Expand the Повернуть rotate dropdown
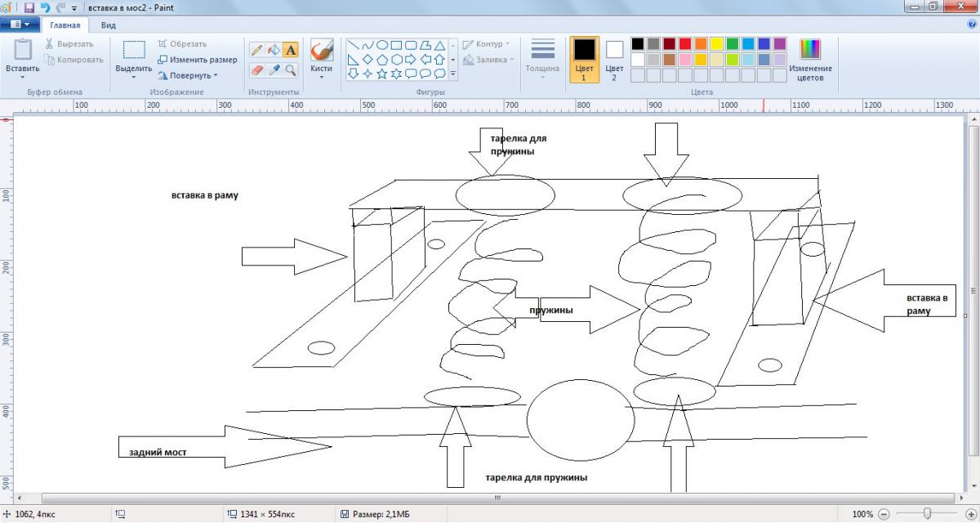The height and width of the screenshot is (523, 980). [x=188, y=75]
